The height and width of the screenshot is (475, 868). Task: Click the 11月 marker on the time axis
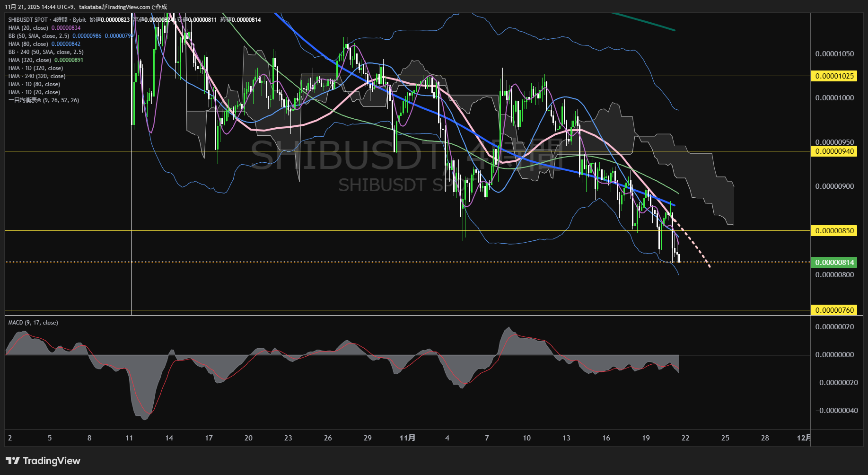click(407, 438)
